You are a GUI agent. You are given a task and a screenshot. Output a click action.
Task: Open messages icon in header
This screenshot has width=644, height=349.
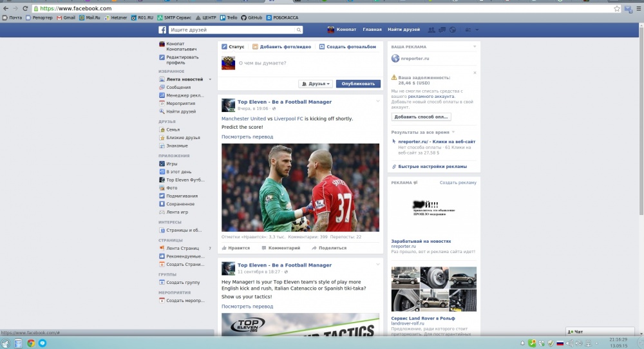442,30
